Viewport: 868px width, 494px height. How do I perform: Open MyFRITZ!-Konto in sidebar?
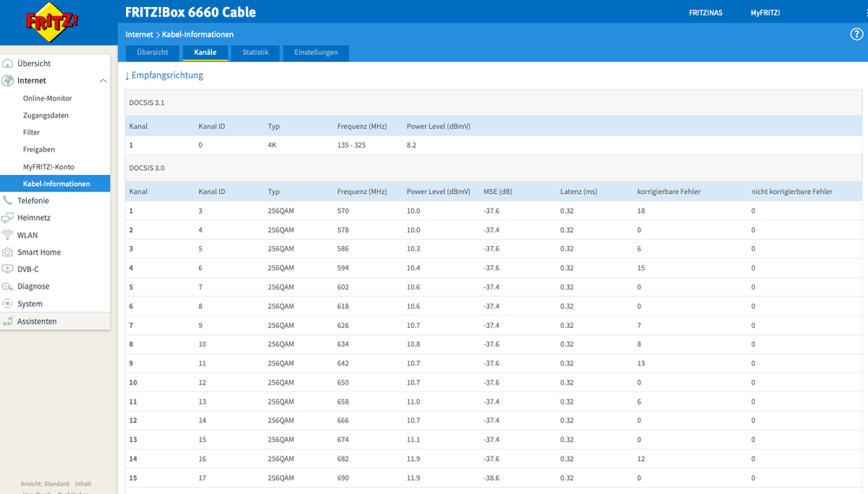pyautogui.click(x=49, y=167)
